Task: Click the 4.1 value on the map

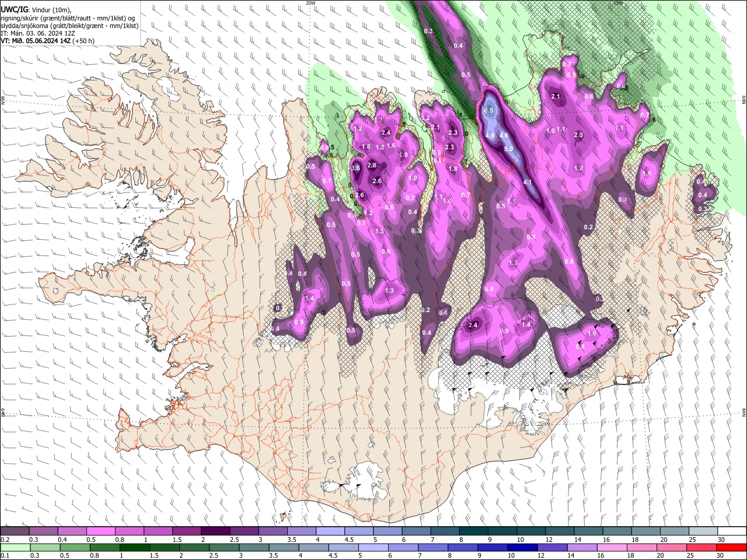Action: (528, 182)
